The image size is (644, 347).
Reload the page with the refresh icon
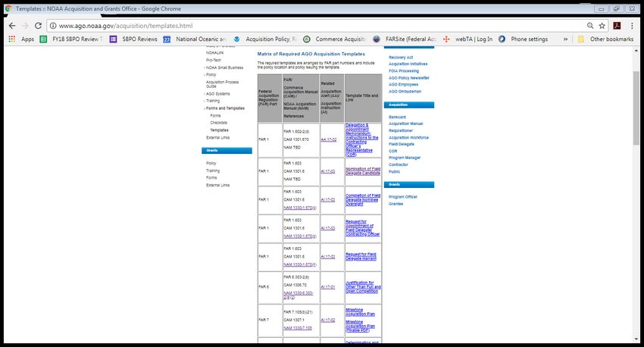(x=38, y=26)
